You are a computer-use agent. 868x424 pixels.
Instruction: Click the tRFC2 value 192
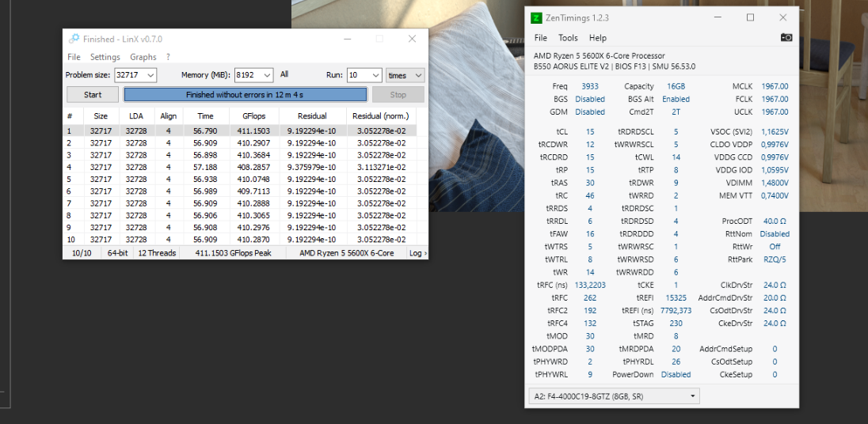click(x=589, y=310)
